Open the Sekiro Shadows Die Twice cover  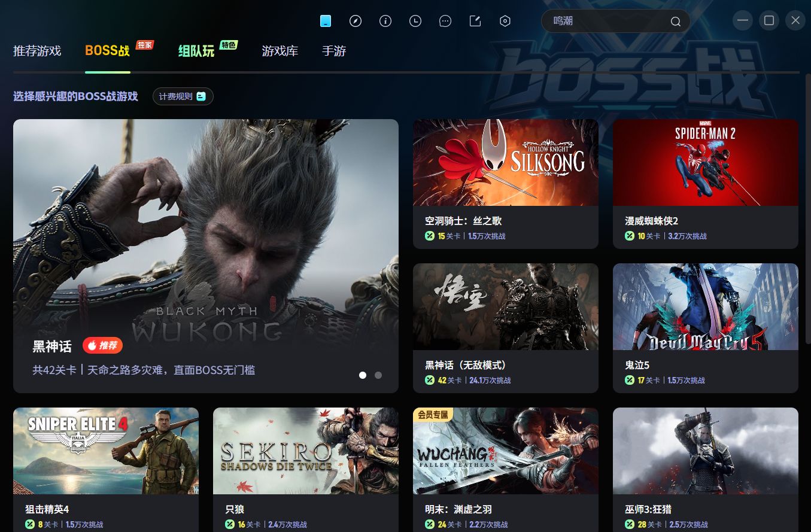(306, 451)
